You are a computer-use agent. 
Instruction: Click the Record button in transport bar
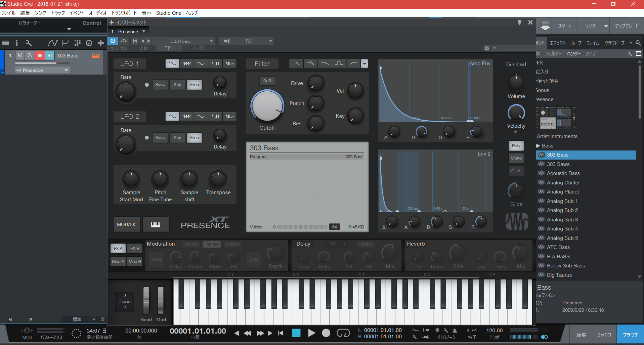click(326, 333)
